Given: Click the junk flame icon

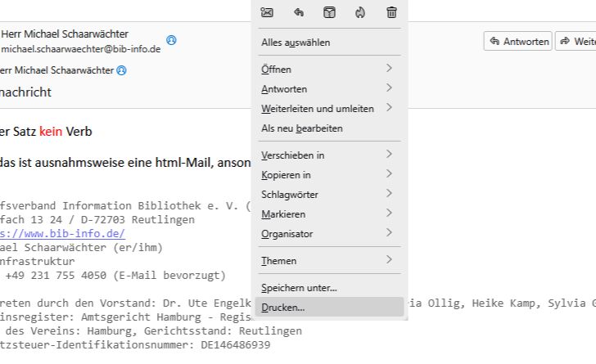Looking at the screenshot, I should click(x=360, y=12).
